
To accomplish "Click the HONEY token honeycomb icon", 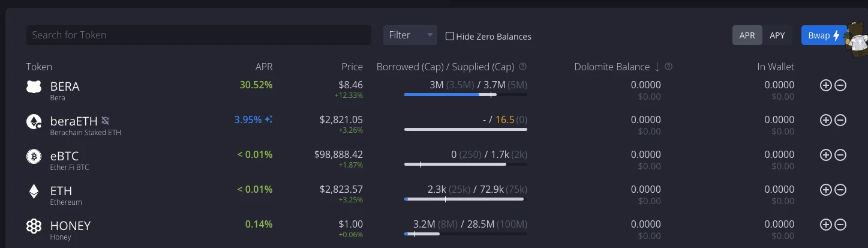I will pyautogui.click(x=34, y=226).
